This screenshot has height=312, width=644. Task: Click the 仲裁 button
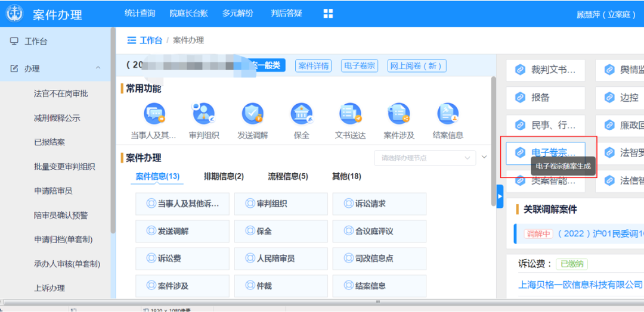click(x=281, y=286)
